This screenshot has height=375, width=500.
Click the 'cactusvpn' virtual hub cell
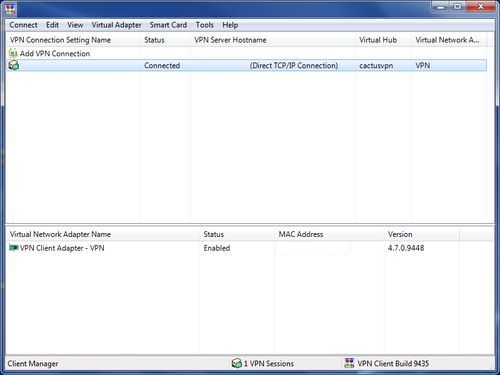[376, 66]
